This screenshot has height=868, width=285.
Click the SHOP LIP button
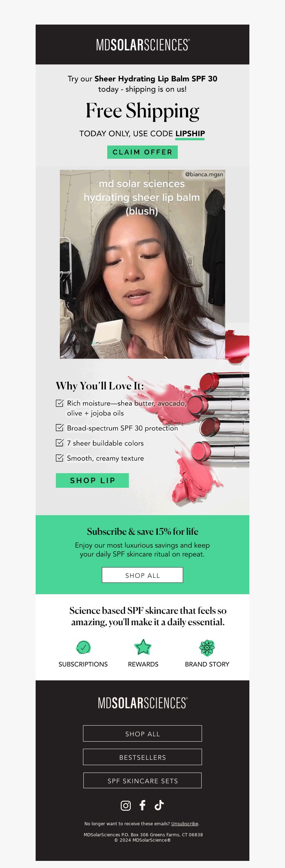(92, 480)
